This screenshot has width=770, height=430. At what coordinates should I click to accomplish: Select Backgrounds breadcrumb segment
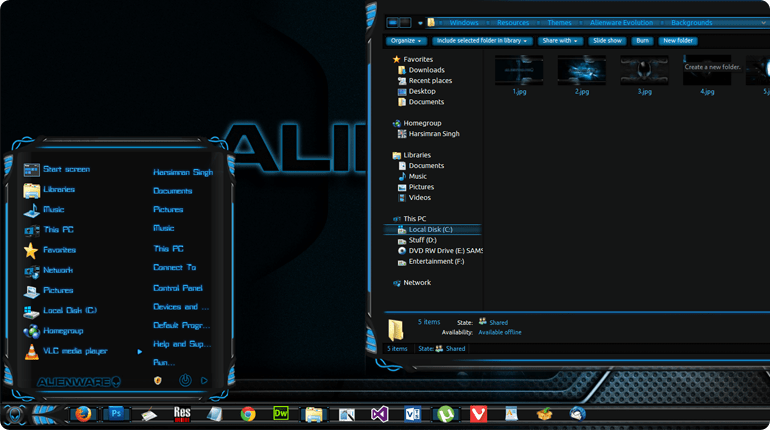[x=691, y=23]
